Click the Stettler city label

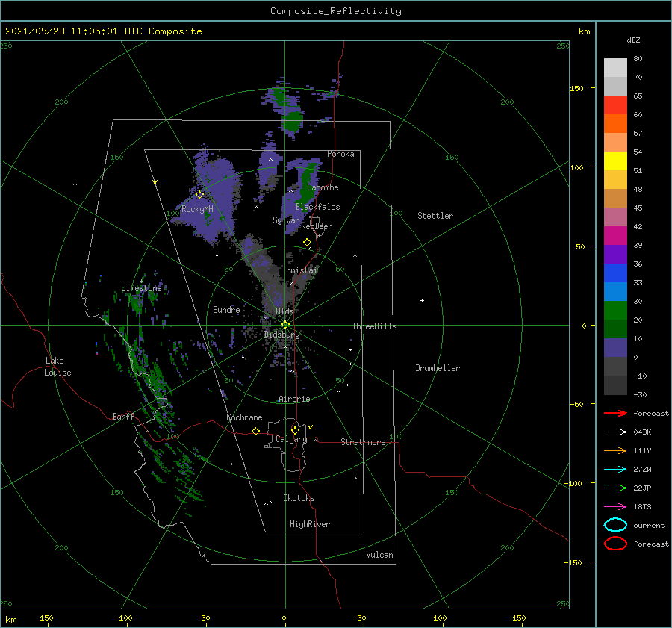pos(435,216)
